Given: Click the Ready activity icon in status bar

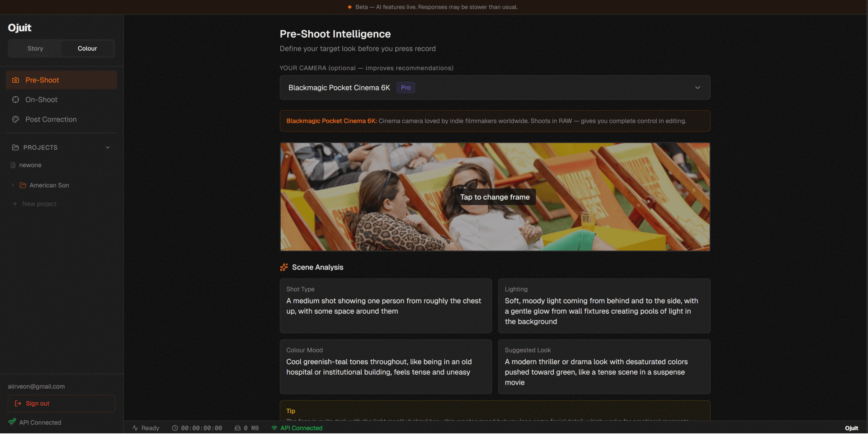Looking at the screenshot, I should click(x=135, y=428).
